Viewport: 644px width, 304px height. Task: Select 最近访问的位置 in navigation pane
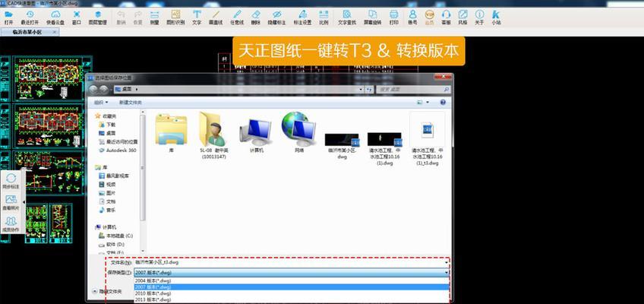click(118, 141)
